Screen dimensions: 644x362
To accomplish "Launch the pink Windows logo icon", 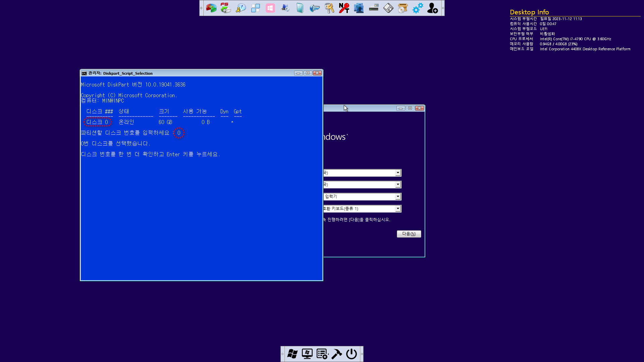I will coord(270,8).
